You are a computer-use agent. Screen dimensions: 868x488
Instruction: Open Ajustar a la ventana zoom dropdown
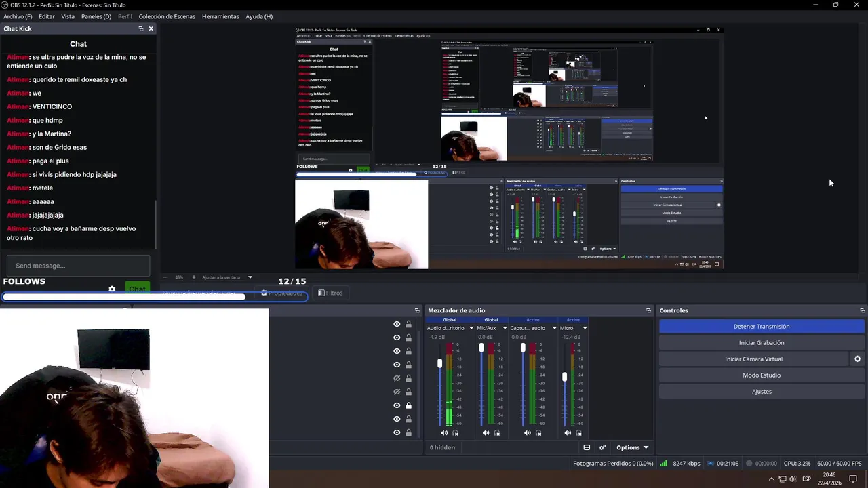[x=250, y=277]
